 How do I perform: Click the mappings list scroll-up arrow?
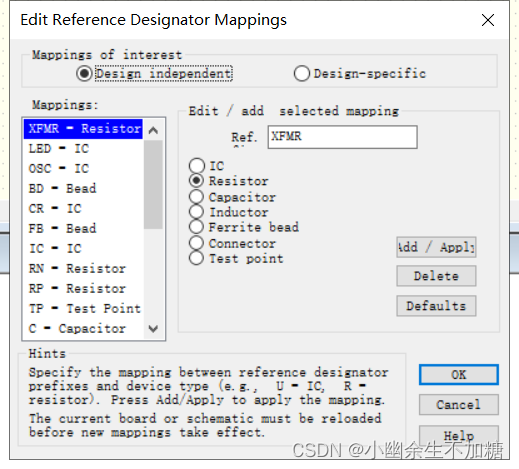153,130
